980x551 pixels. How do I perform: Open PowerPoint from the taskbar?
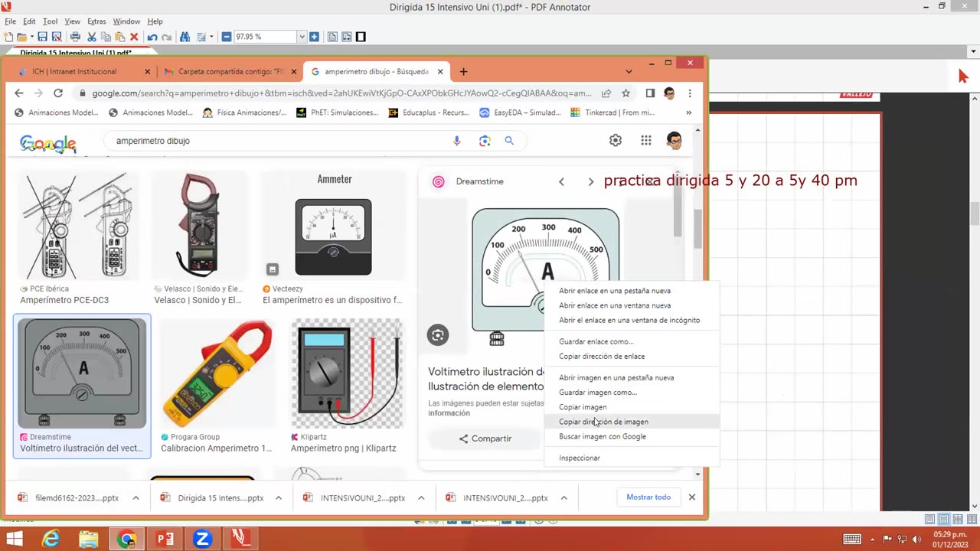point(165,539)
